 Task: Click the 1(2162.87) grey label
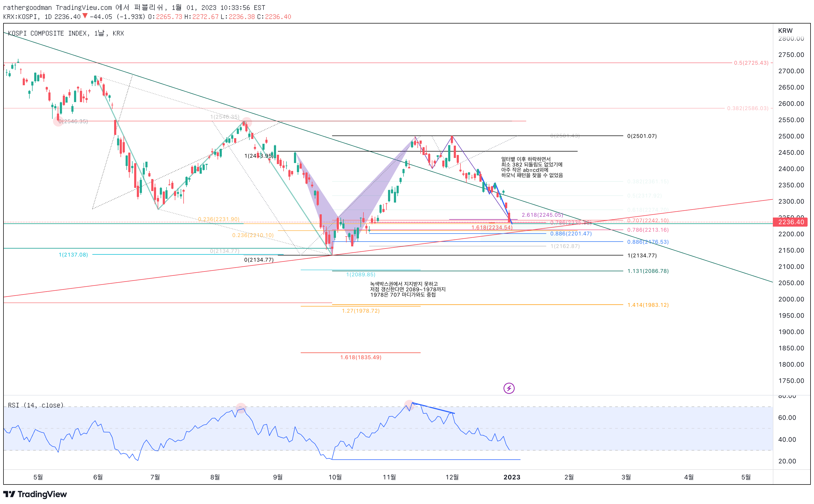pyautogui.click(x=565, y=246)
